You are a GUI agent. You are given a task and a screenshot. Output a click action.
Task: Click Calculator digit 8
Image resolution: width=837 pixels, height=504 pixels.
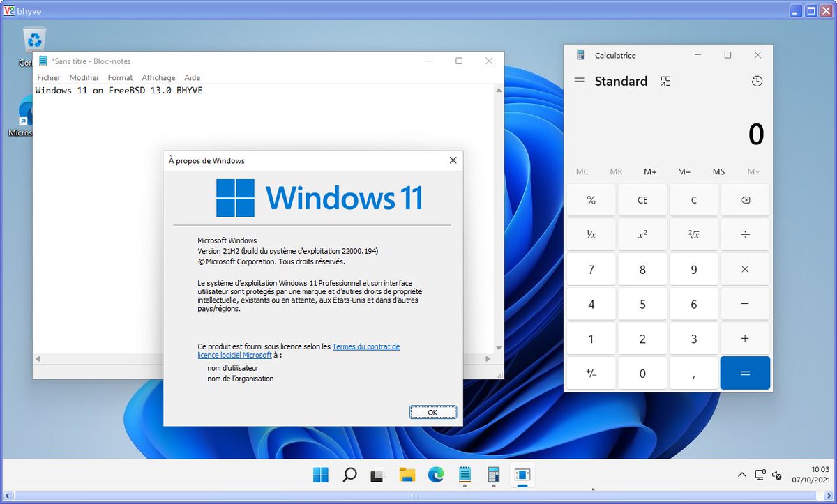642,269
